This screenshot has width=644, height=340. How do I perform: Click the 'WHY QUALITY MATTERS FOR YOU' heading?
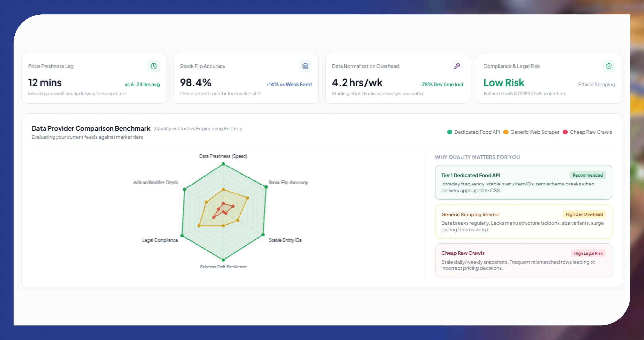(x=477, y=157)
